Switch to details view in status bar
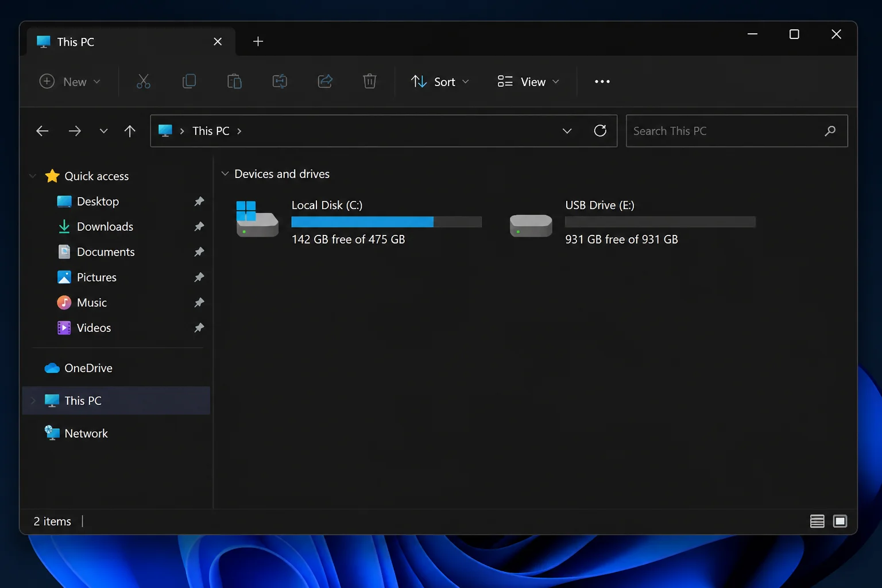 [x=817, y=521]
